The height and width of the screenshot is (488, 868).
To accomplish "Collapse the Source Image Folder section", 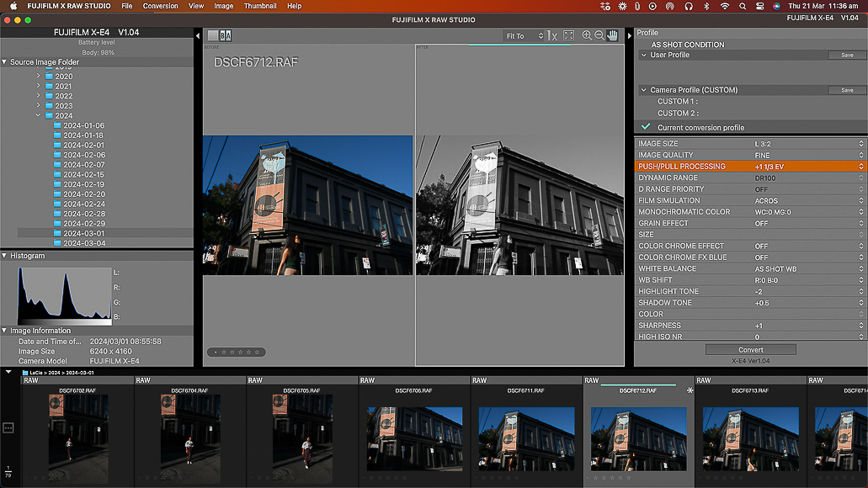I will point(4,62).
